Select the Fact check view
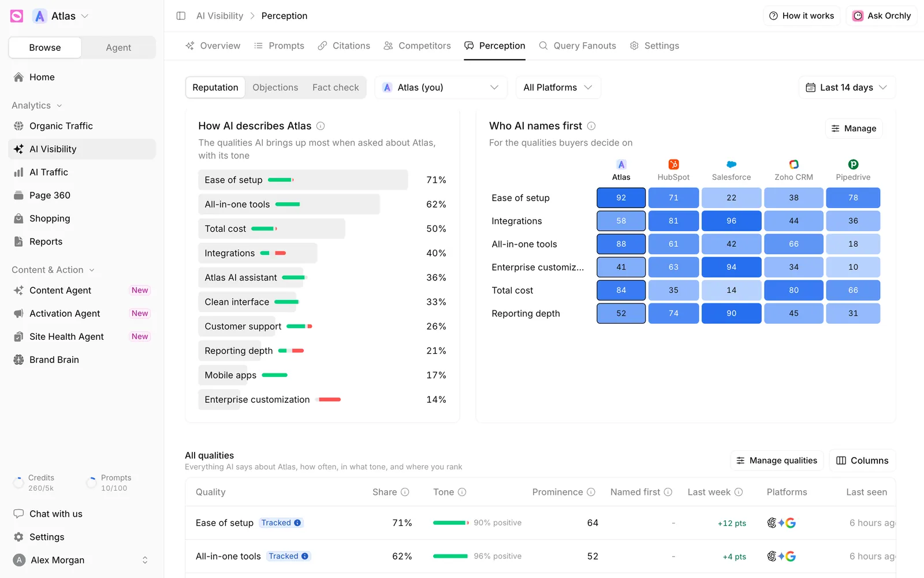924x578 pixels. [x=336, y=87]
